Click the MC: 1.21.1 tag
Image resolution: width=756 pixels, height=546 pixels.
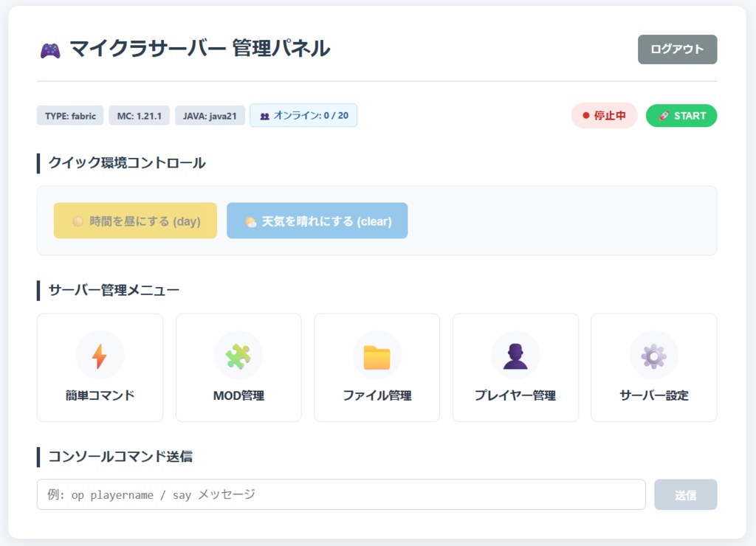coord(139,116)
